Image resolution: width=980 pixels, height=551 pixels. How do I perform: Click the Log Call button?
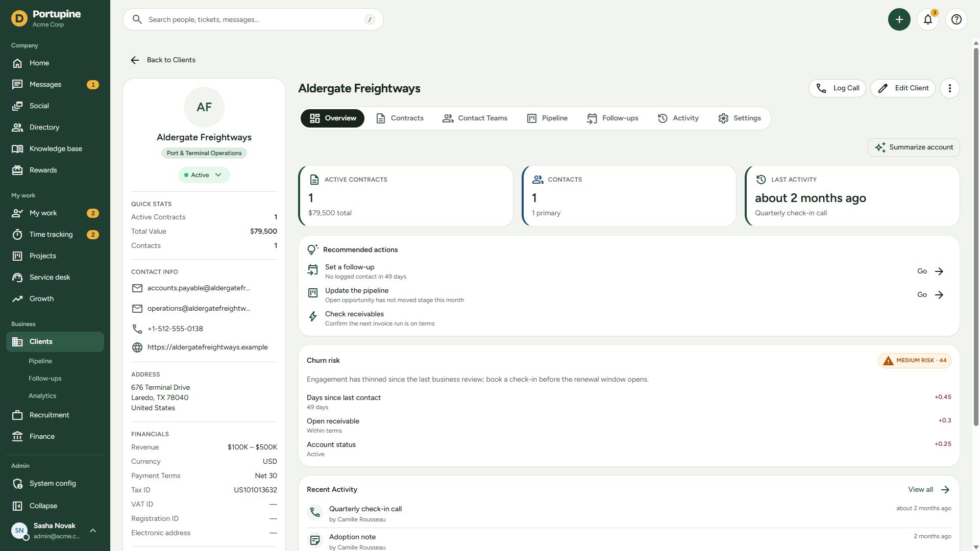pos(838,88)
